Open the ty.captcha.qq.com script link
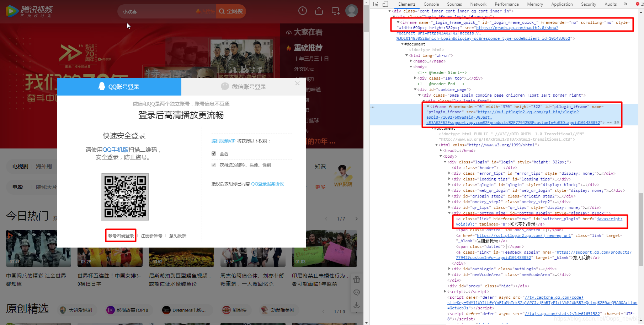Screen dimensions: 644x325 554,297
